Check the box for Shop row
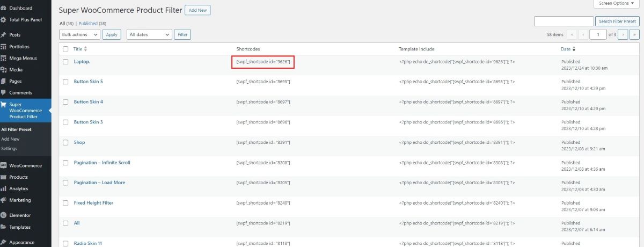 tap(65, 143)
